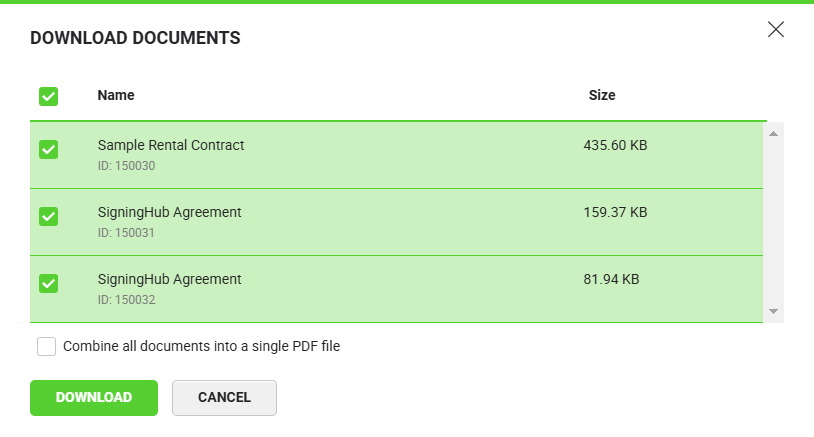Toggle the select-all checkbox in header
Screen dimensions: 814x437
(48, 96)
